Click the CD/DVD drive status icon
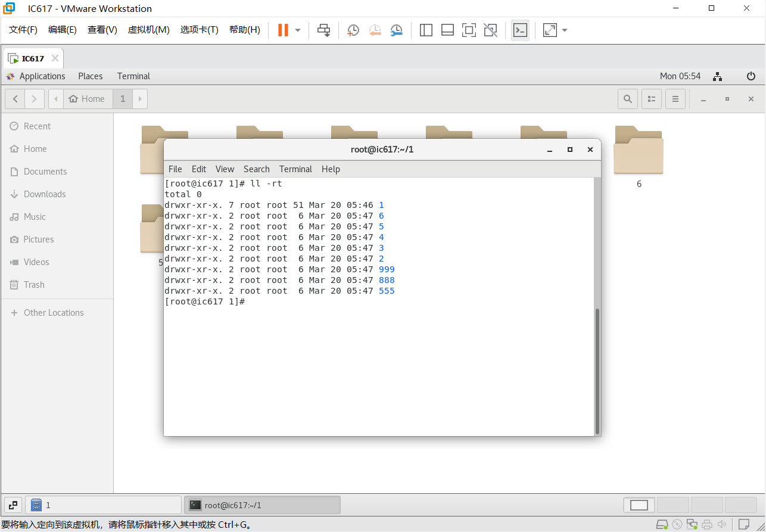This screenshot has width=766, height=532. click(x=677, y=525)
